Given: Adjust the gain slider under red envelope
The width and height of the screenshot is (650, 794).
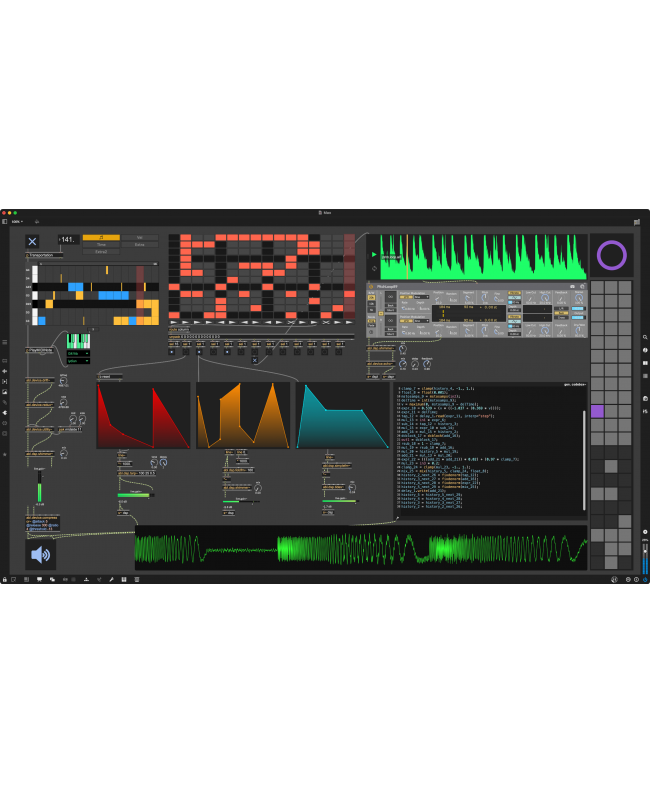Looking at the screenshot, I should click(x=136, y=495).
